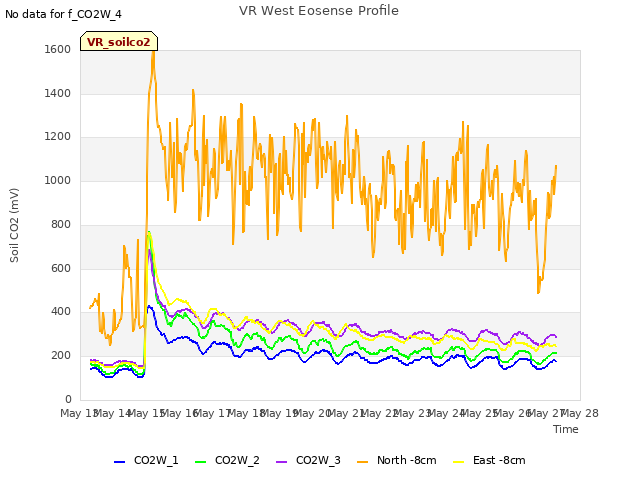Toggle the CO2W_3 legend entry
Screen dimensions: 640x480
point(308,460)
